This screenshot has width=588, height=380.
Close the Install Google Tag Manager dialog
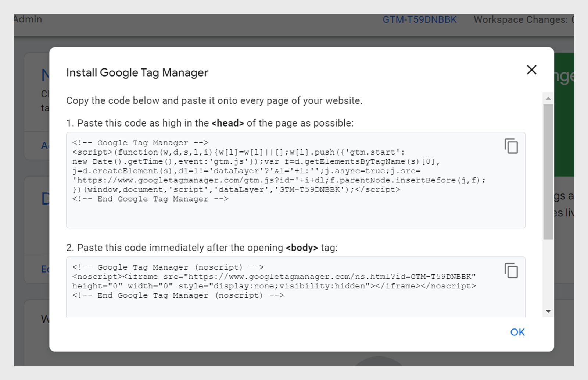coord(531,70)
